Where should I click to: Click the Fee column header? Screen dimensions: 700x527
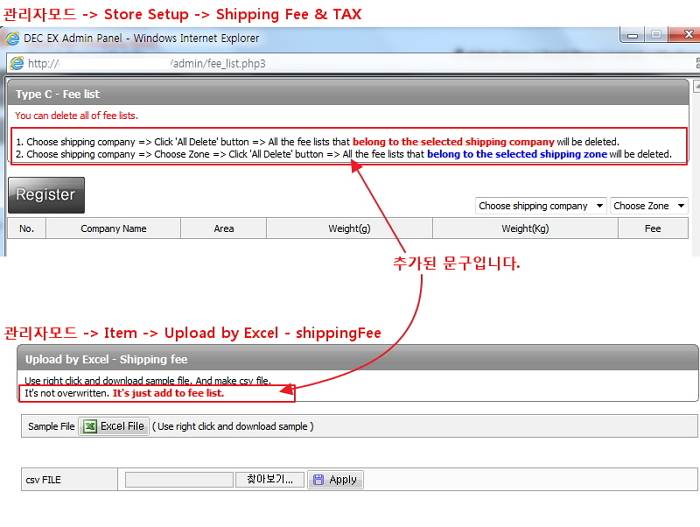tap(652, 229)
